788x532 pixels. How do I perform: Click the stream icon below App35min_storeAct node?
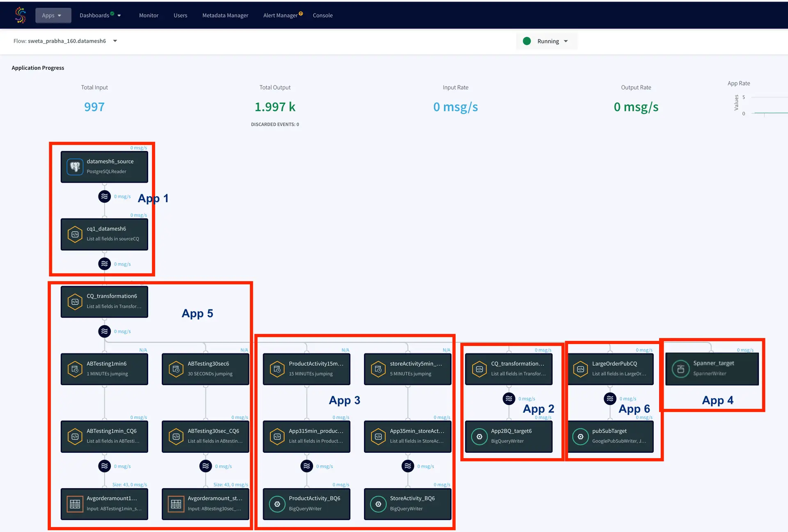point(408,466)
